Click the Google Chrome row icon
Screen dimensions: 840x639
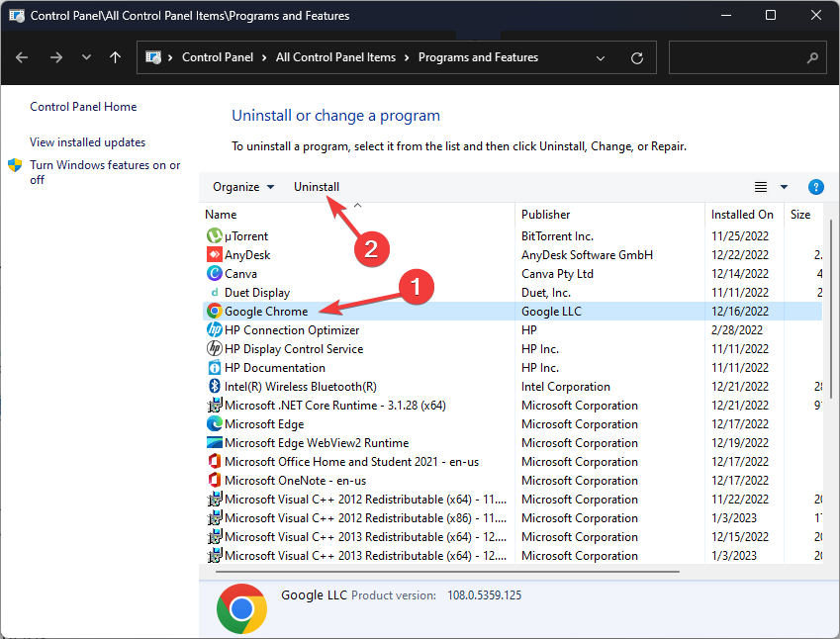pos(215,312)
